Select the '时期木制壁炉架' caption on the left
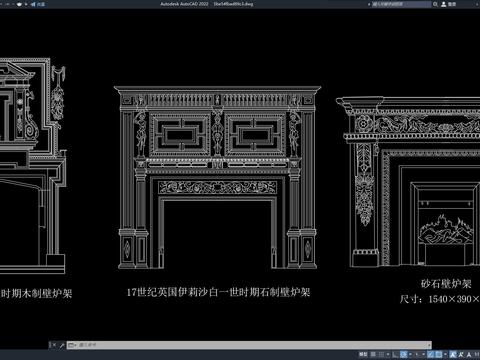Viewport: 480px width, 360px height. coord(36,294)
